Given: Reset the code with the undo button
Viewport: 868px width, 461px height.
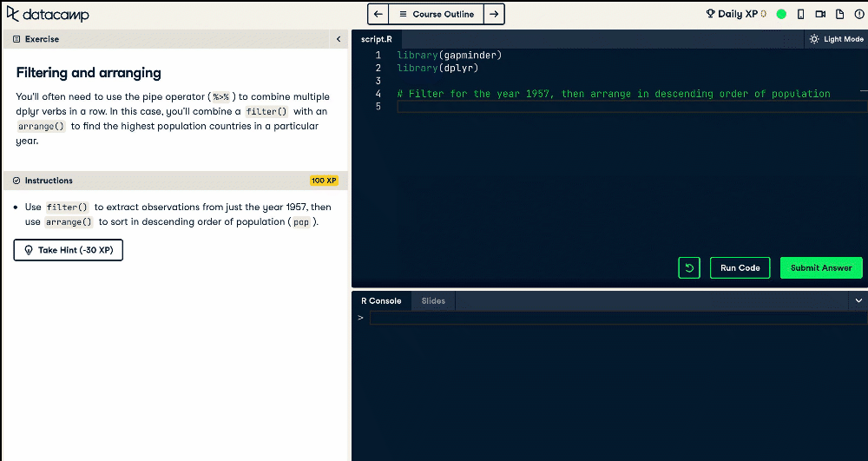Looking at the screenshot, I should [689, 268].
